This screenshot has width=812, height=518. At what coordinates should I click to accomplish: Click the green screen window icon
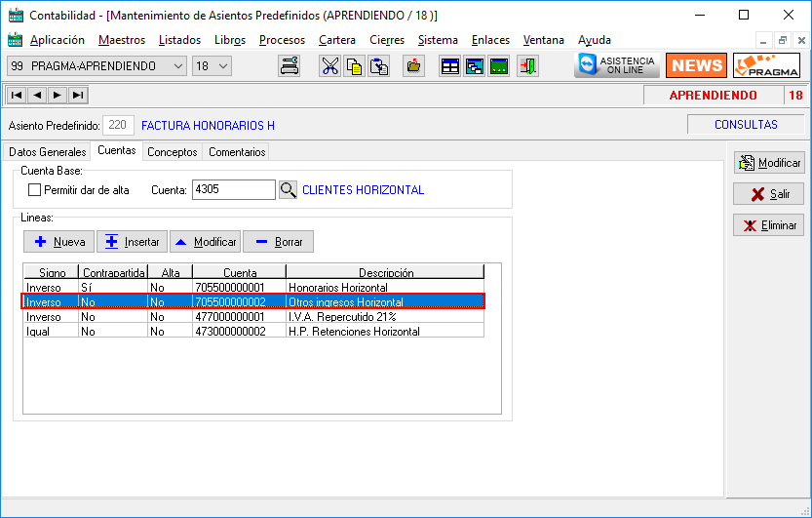[x=499, y=66]
